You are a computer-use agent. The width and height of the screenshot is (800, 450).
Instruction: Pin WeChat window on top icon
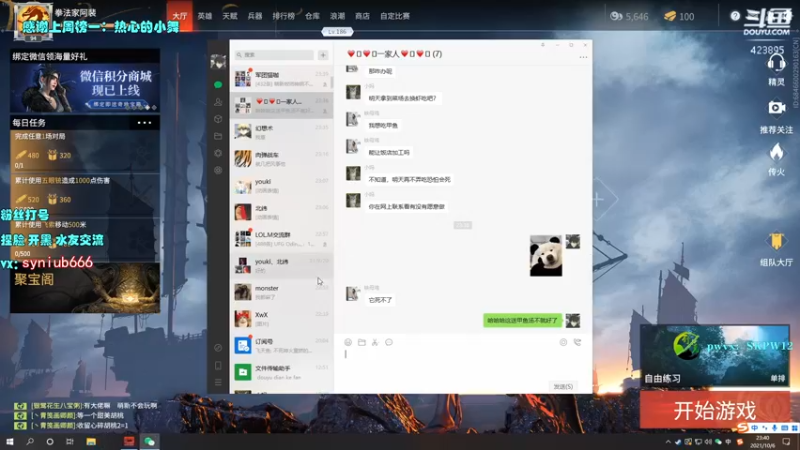(543, 45)
